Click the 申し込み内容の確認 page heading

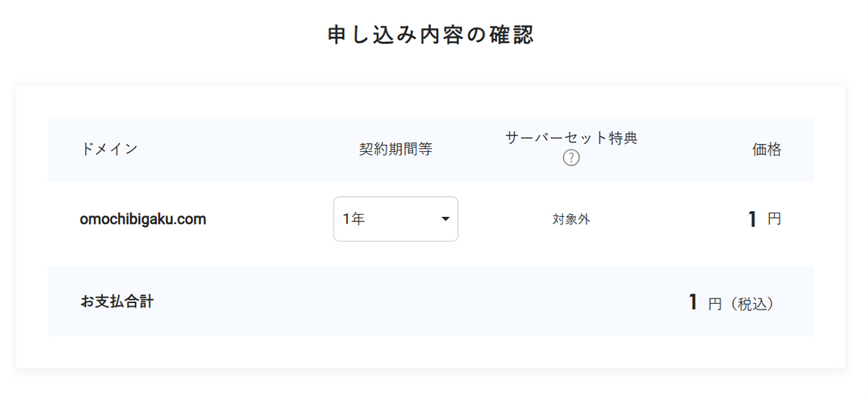(x=431, y=35)
